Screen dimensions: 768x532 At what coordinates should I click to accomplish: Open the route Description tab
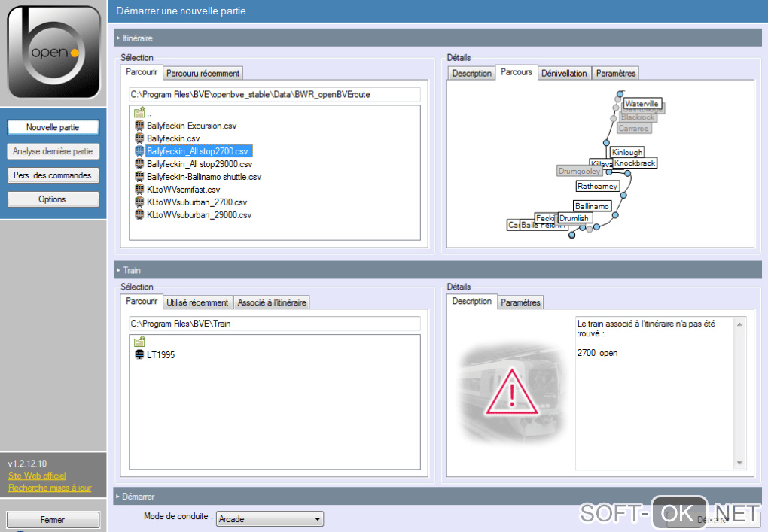[471, 74]
